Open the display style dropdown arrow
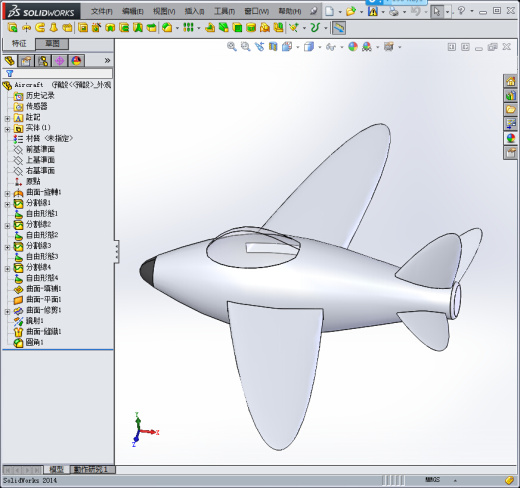This screenshot has height=488, width=520. coord(320,47)
